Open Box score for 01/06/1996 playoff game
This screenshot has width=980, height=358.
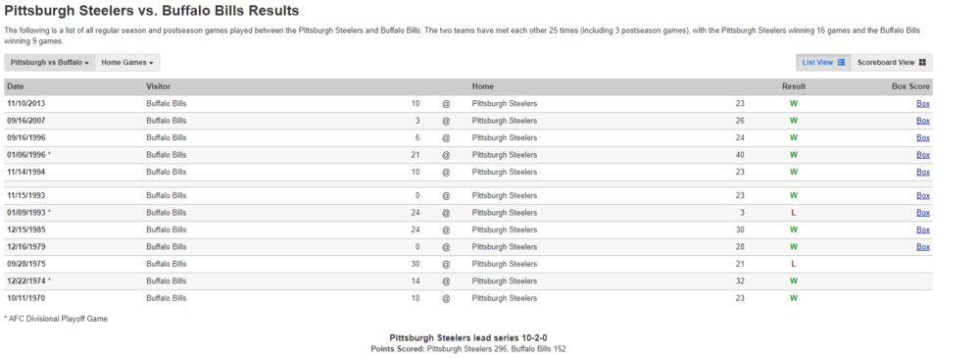pos(923,155)
